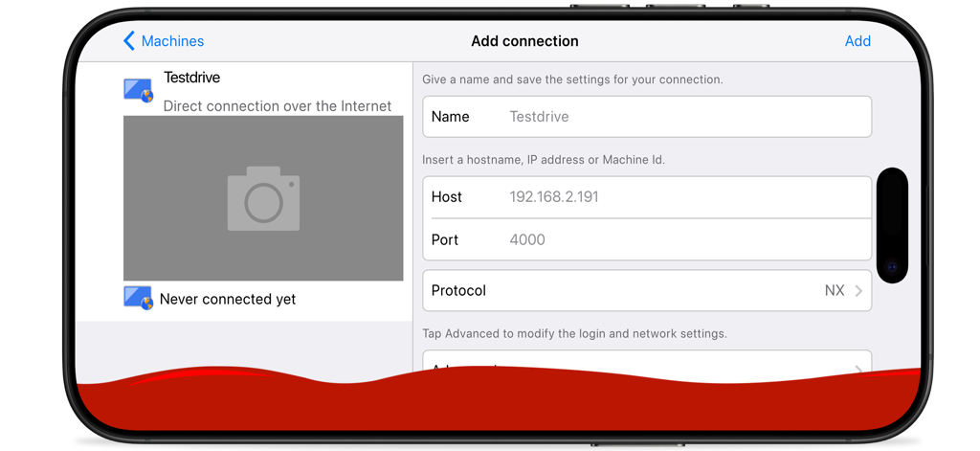Click the Testdrive machine icon at top
The height and width of the screenshot is (451, 980).
tap(138, 90)
